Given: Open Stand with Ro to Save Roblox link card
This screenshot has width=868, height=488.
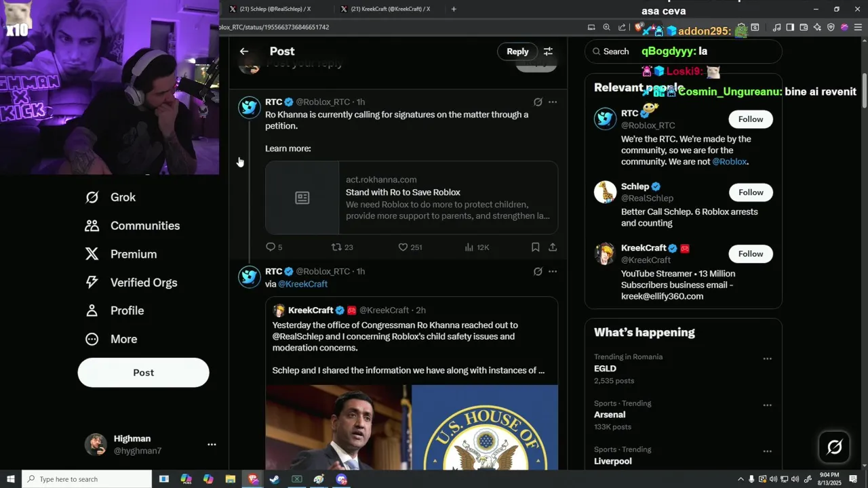Looking at the screenshot, I should coord(412,197).
